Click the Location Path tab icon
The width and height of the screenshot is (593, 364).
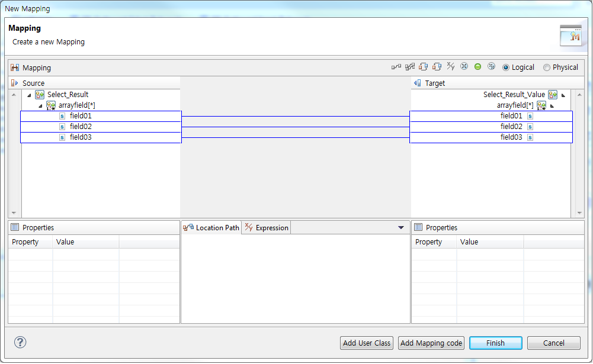[x=188, y=227]
